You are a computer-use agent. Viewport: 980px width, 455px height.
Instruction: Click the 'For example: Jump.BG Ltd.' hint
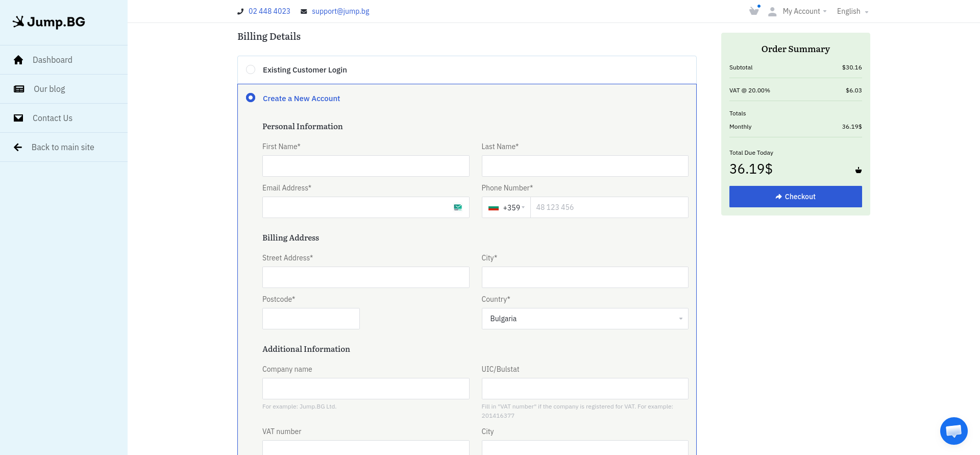pos(299,406)
